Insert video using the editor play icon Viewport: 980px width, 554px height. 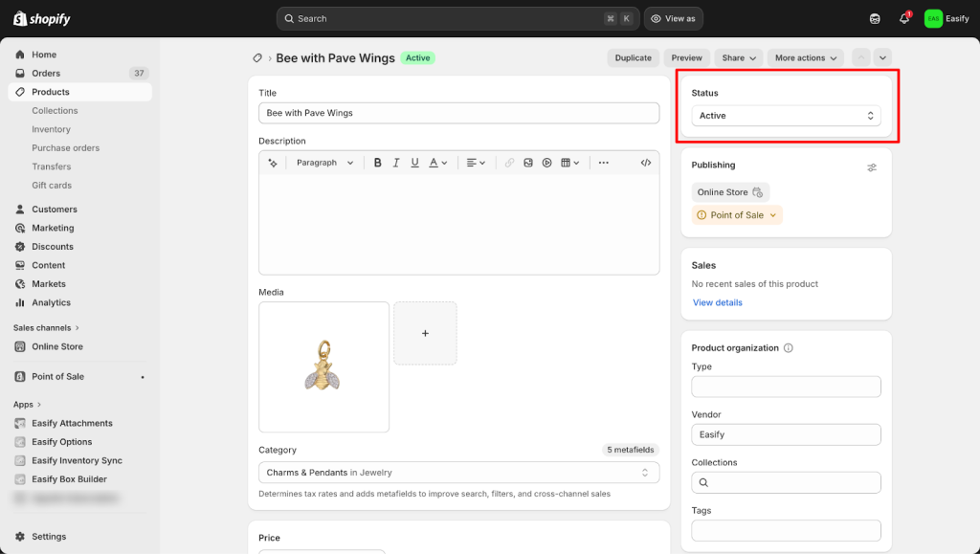tap(546, 163)
